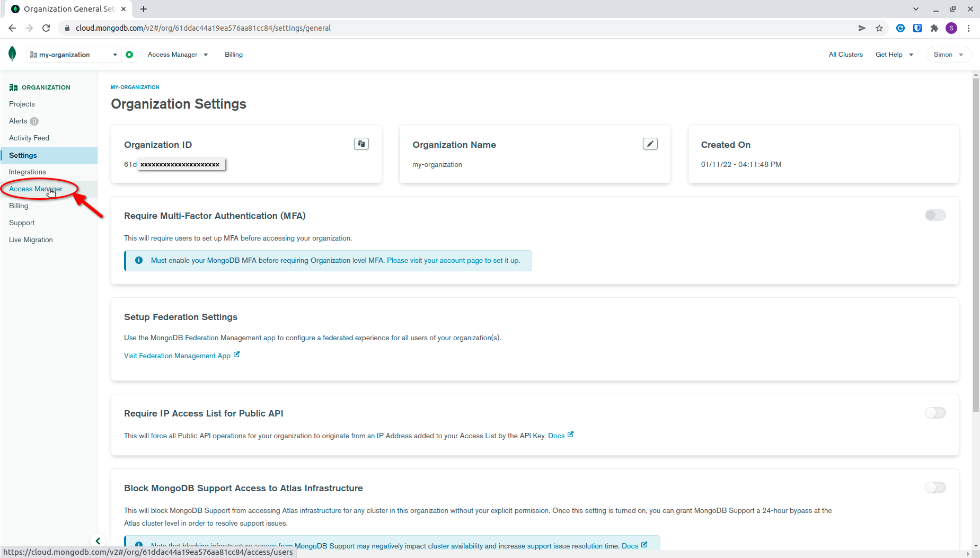Image resolution: width=980 pixels, height=558 pixels.
Task: Open Activity Feed in sidebar
Action: (29, 138)
